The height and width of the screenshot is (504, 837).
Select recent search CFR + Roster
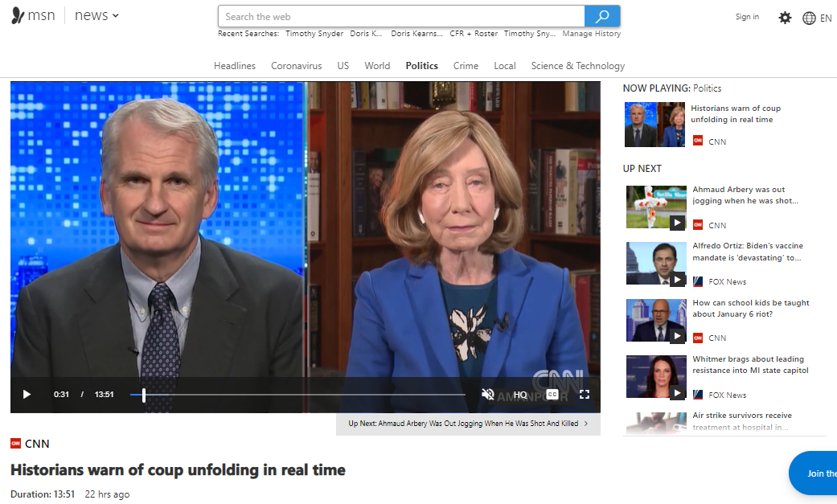[x=474, y=34]
